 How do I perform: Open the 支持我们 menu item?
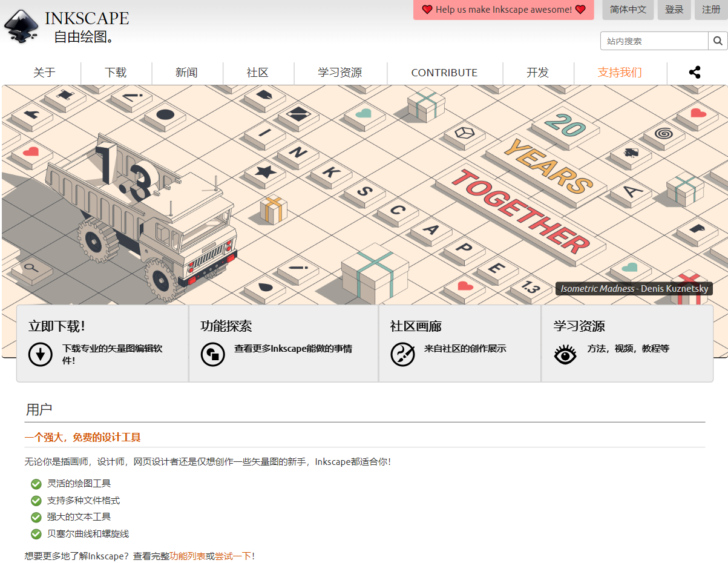point(620,73)
